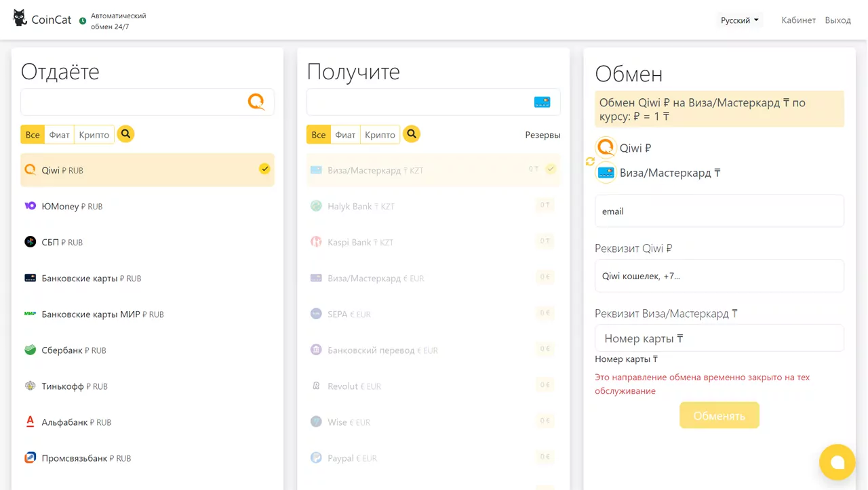Click the СБП icon
Image resolution: width=868 pixels, height=490 pixels.
coord(30,242)
